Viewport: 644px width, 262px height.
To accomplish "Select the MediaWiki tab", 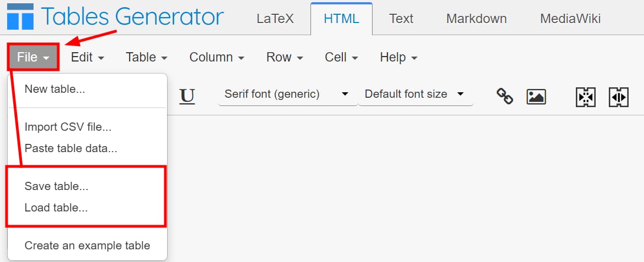I will point(570,19).
